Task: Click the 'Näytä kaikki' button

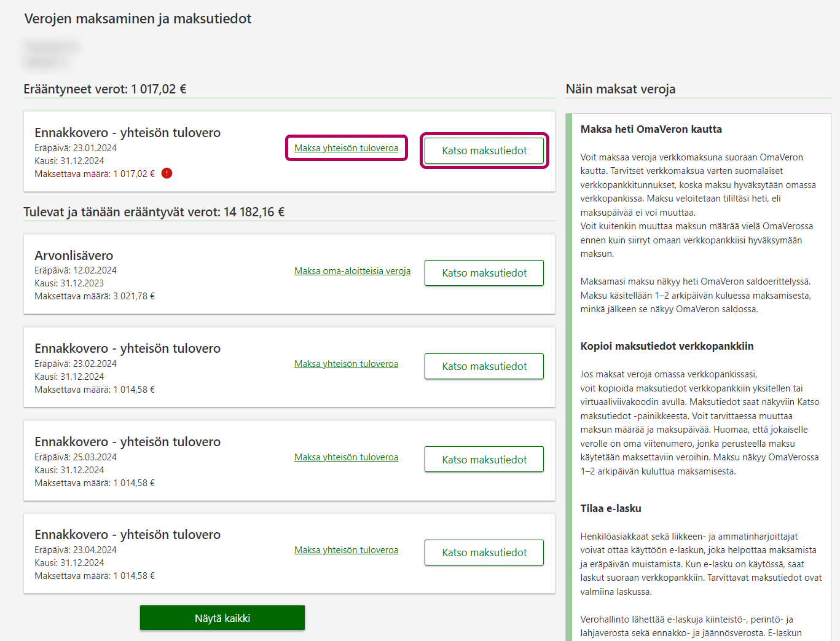Action: 222,618
